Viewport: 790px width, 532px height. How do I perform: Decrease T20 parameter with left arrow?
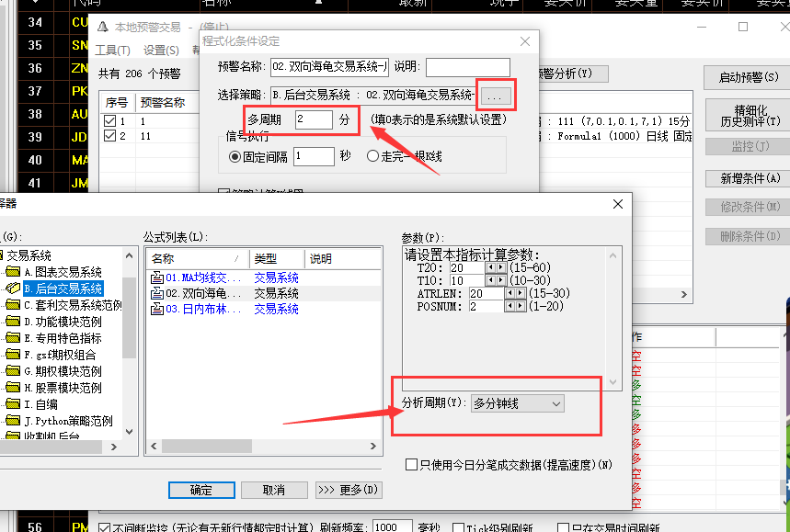(490, 267)
